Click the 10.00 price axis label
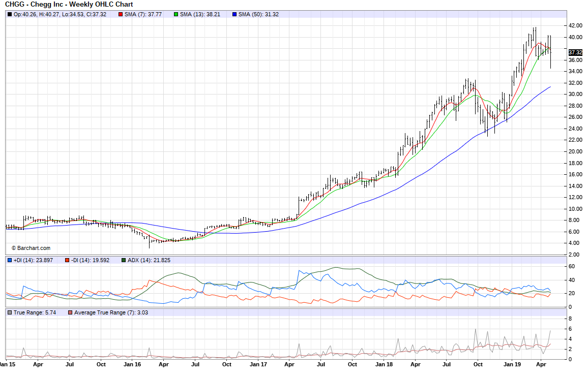 tap(575, 209)
